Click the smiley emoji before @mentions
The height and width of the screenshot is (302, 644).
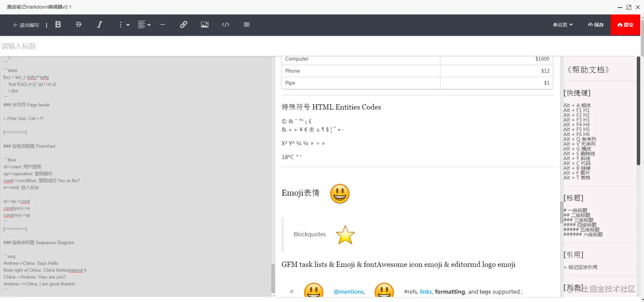314,291
